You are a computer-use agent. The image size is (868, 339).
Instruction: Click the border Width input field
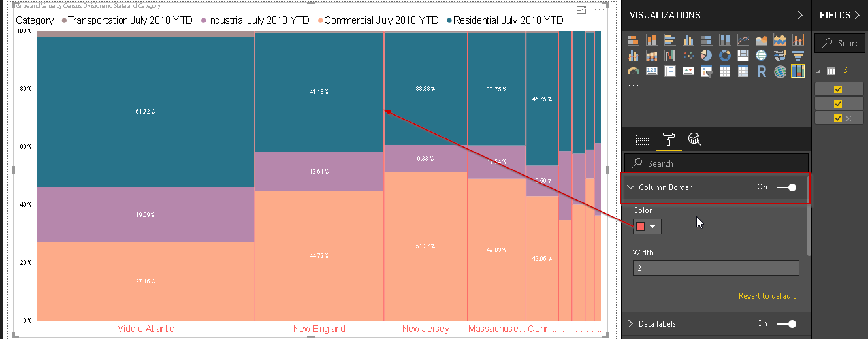pos(715,268)
